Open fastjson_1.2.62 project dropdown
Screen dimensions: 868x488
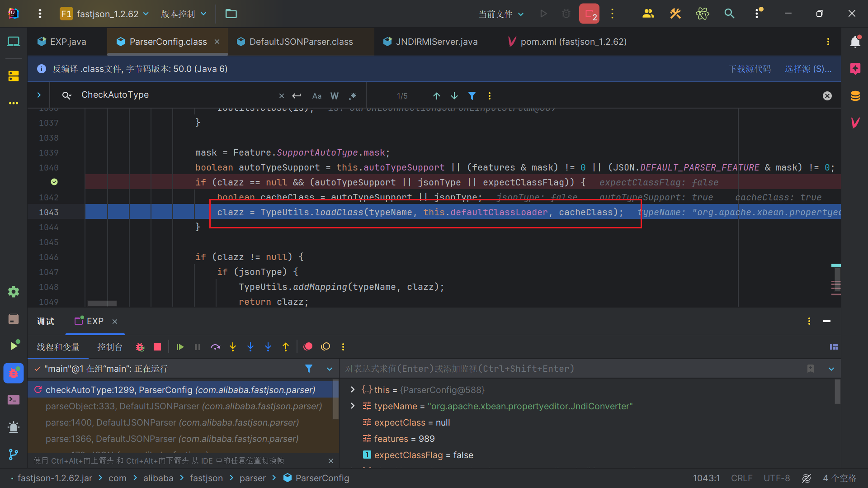[x=105, y=14]
